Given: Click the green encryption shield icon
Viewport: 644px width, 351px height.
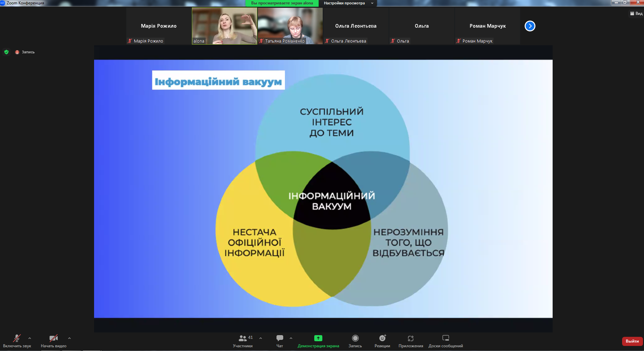Looking at the screenshot, I should coord(6,52).
